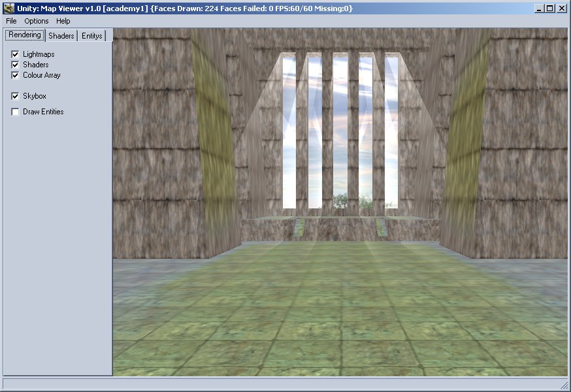
Task: Toggle the Colour Array checkbox
Action: [16, 75]
